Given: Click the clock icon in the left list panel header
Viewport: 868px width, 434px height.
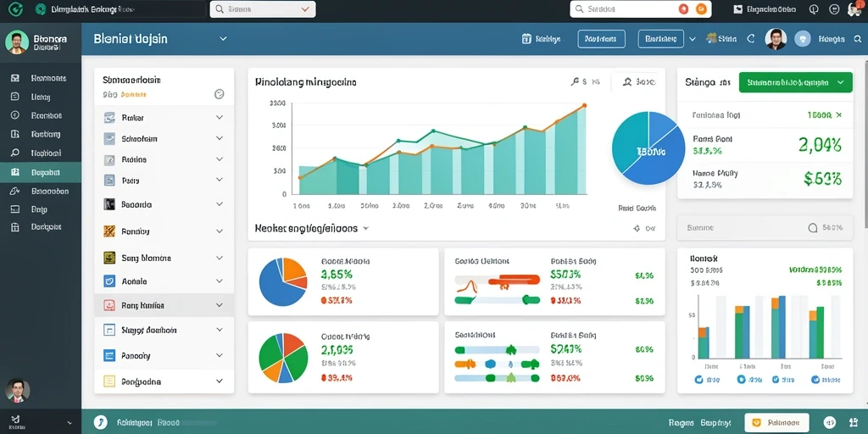Looking at the screenshot, I should (220, 94).
